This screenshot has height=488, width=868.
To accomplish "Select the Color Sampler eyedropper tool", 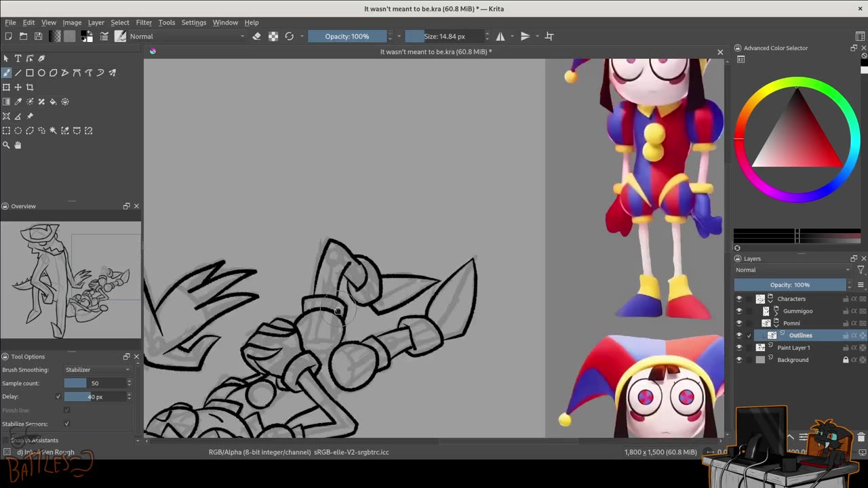I will 18,102.
